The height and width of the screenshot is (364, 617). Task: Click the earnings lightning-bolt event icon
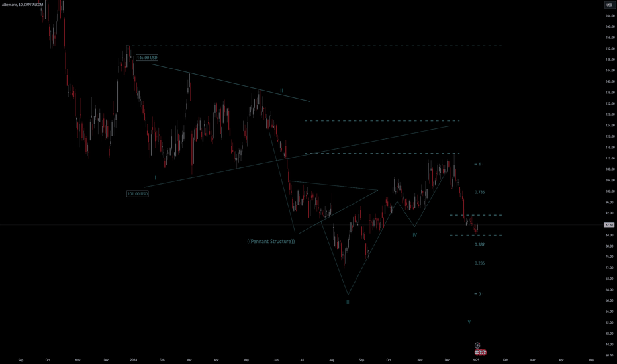coord(477,345)
